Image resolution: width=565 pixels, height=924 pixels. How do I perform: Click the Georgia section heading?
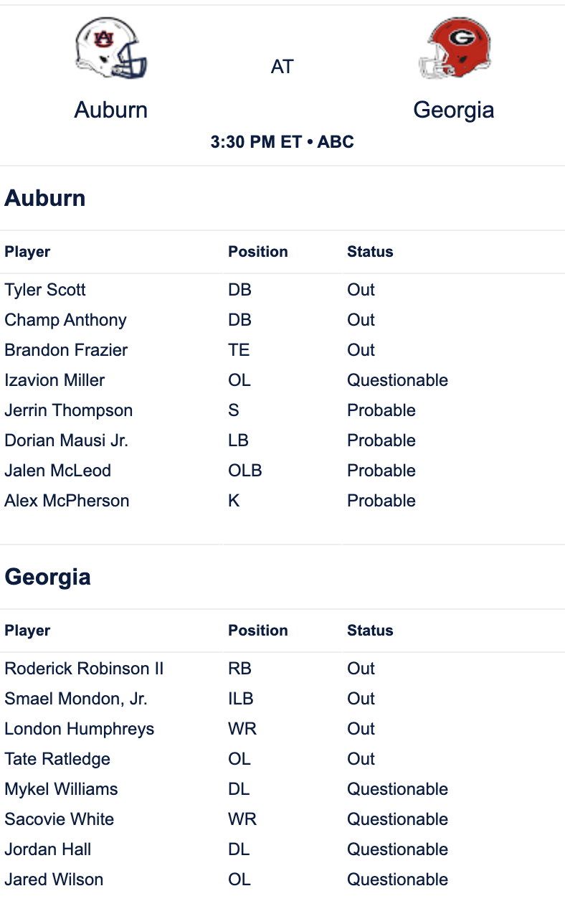pos(47,577)
